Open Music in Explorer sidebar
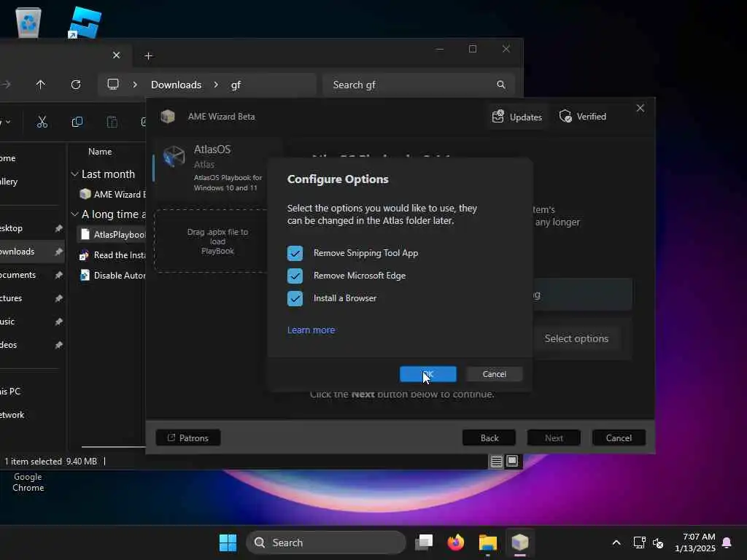This screenshot has width=747, height=560. pos(7,322)
